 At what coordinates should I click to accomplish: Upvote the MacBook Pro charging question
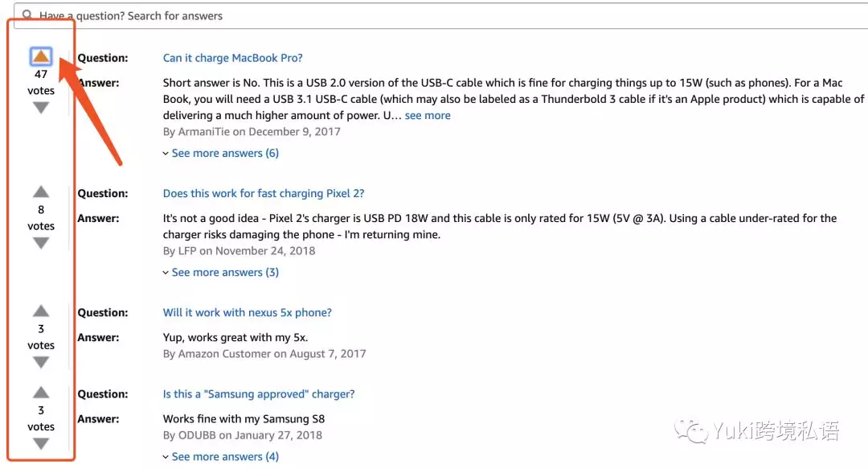click(41, 56)
